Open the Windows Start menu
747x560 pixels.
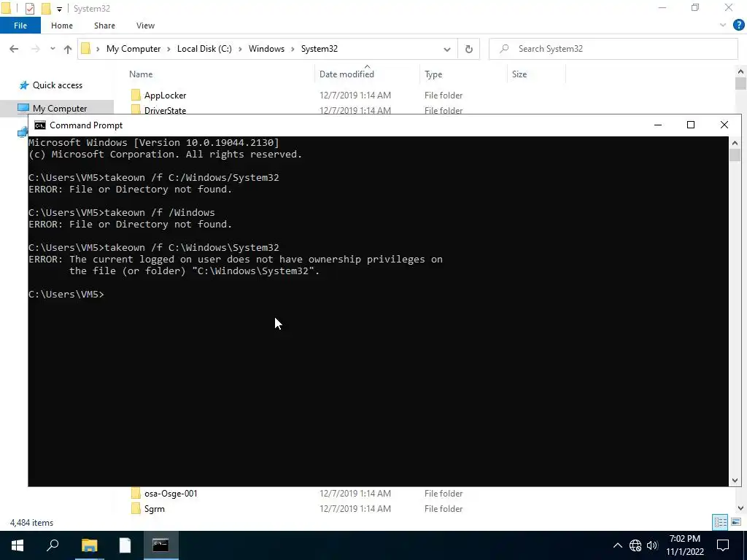[x=18, y=545]
